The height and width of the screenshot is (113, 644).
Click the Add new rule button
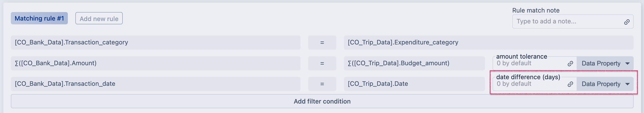coord(99,18)
